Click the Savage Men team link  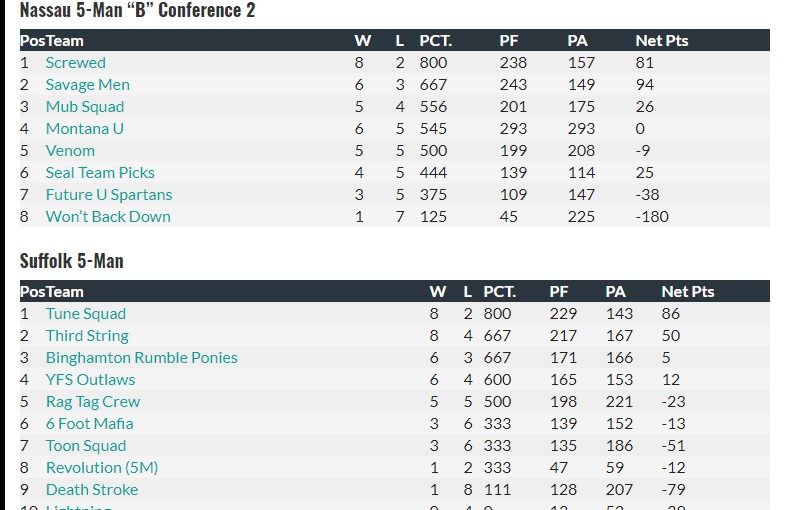(87, 84)
